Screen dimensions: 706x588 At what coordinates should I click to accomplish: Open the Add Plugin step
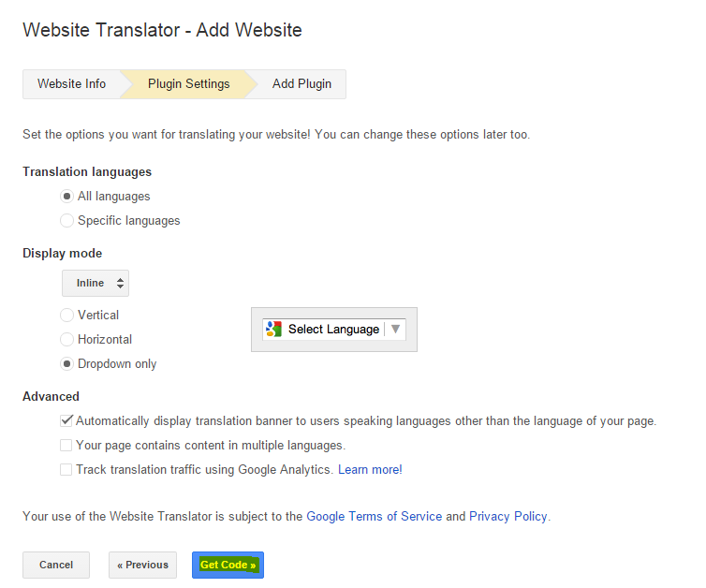302,84
